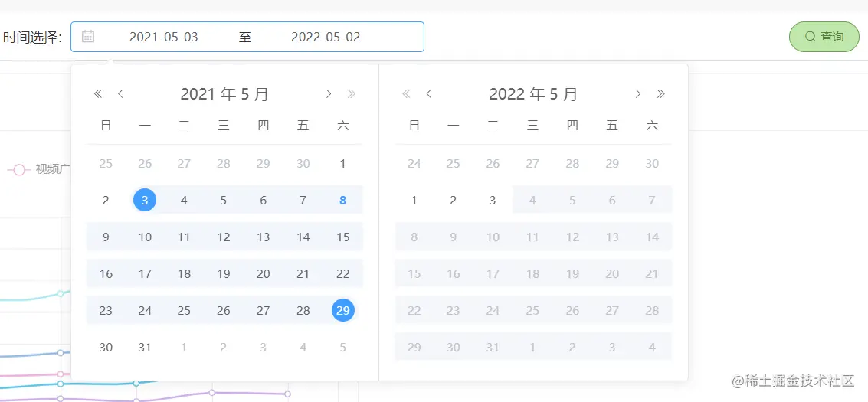Click the 查询 search button
The height and width of the screenshot is (402, 868).
pyautogui.click(x=824, y=37)
